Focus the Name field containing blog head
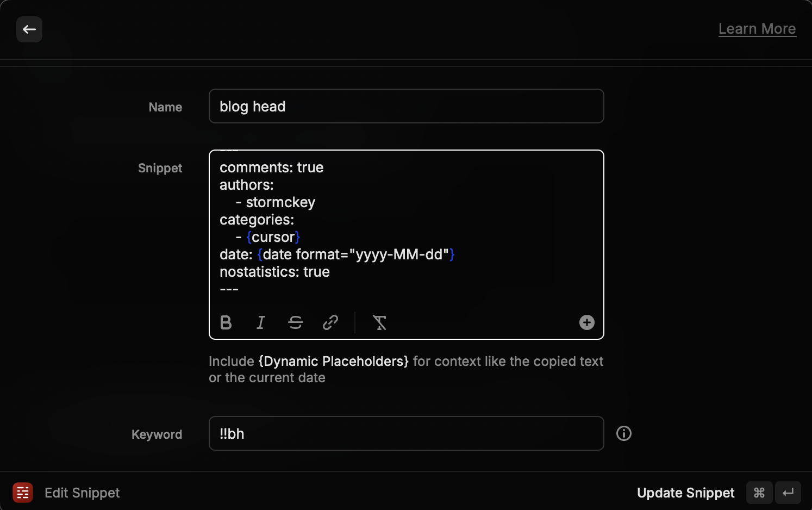This screenshot has height=510, width=812. (x=407, y=106)
